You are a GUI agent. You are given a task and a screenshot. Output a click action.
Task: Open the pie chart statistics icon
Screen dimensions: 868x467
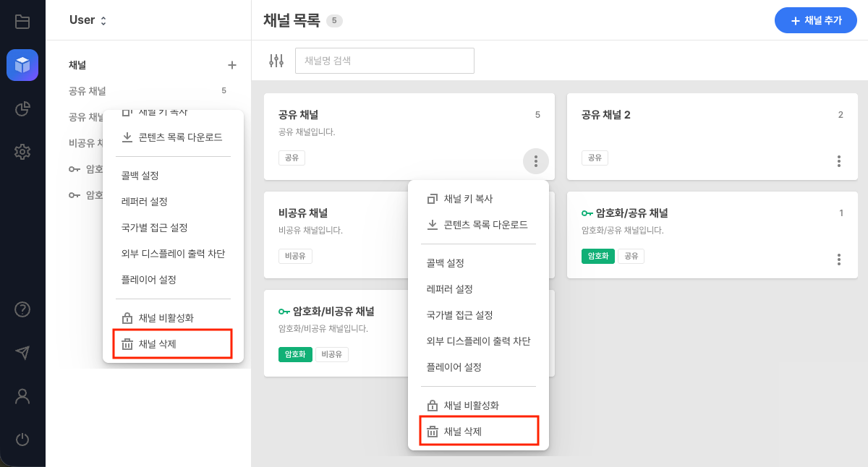coord(22,108)
